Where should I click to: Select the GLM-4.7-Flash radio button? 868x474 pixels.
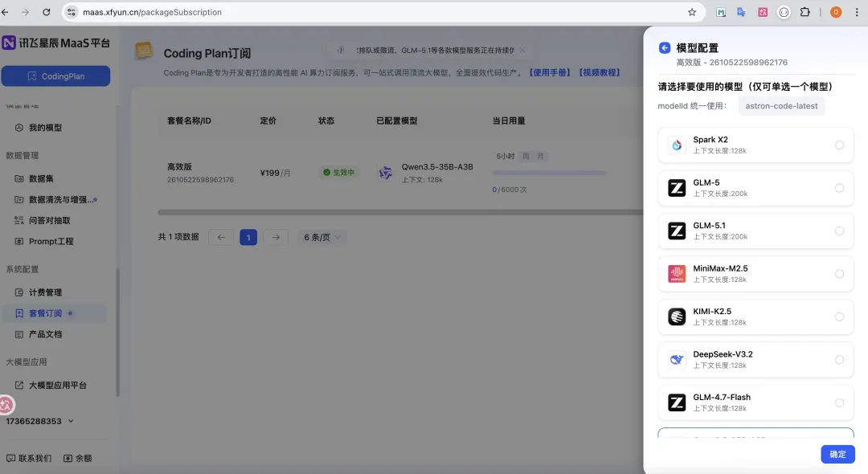tap(839, 402)
